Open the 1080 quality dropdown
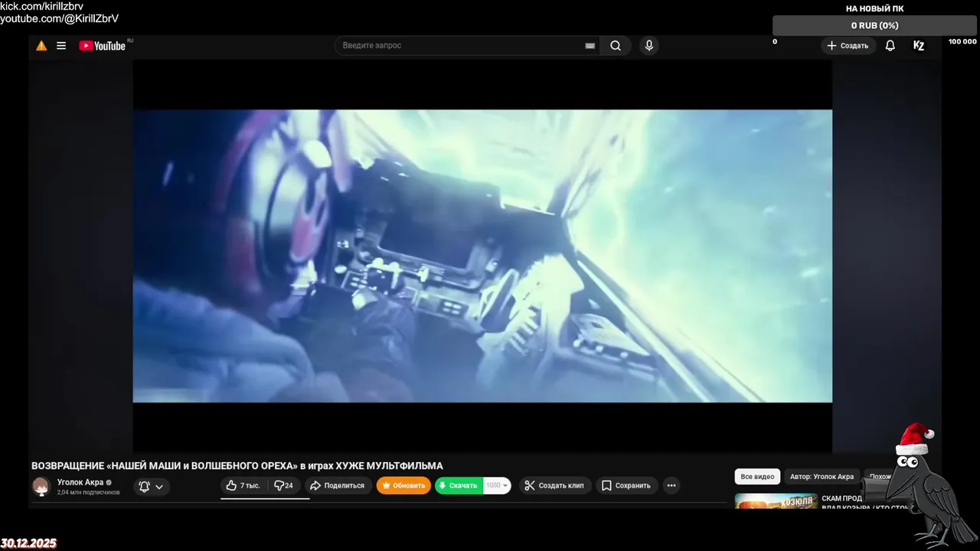Image resolution: width=980 pixels, height=551 pixels. pos(497,486)
